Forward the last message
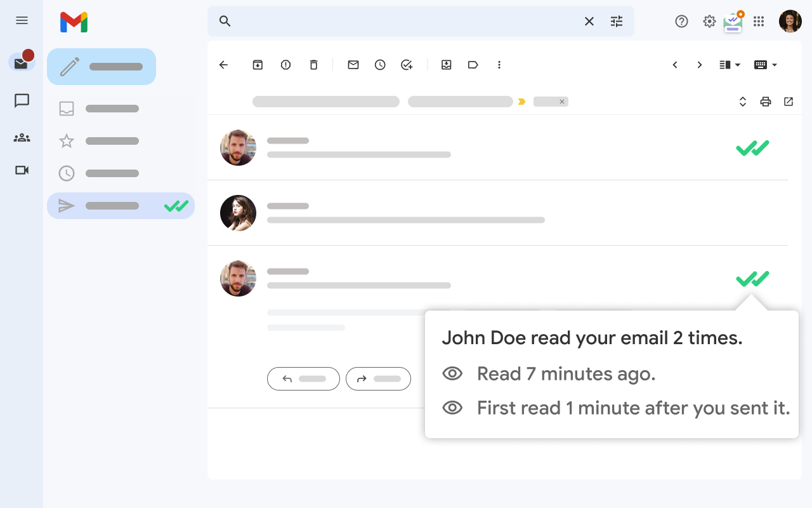Screen dimensions: 812x508 pyautogui.click(x=378, y=378)
